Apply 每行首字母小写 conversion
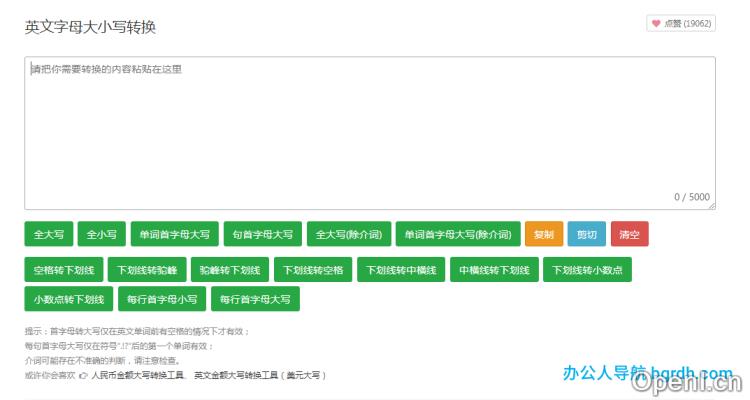 [x=160, y=299]
